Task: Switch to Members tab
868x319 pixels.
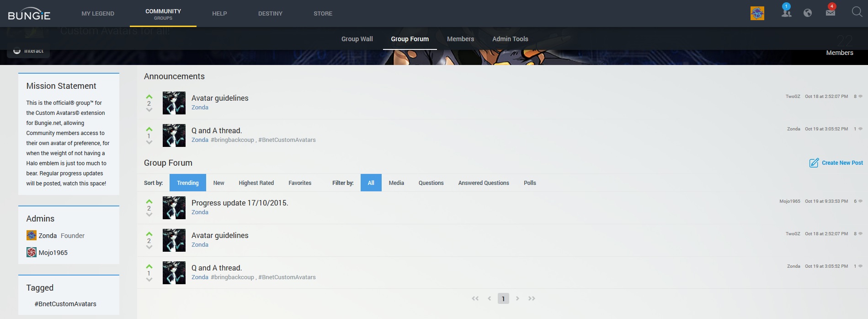Action: pyautogui.click(x=460, y=39)
